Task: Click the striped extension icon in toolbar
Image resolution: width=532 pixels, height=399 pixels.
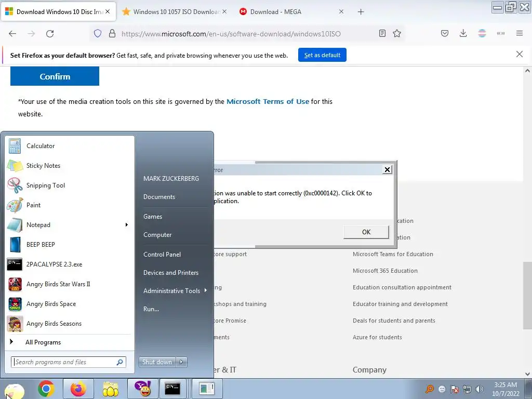Action: [482, 33]
